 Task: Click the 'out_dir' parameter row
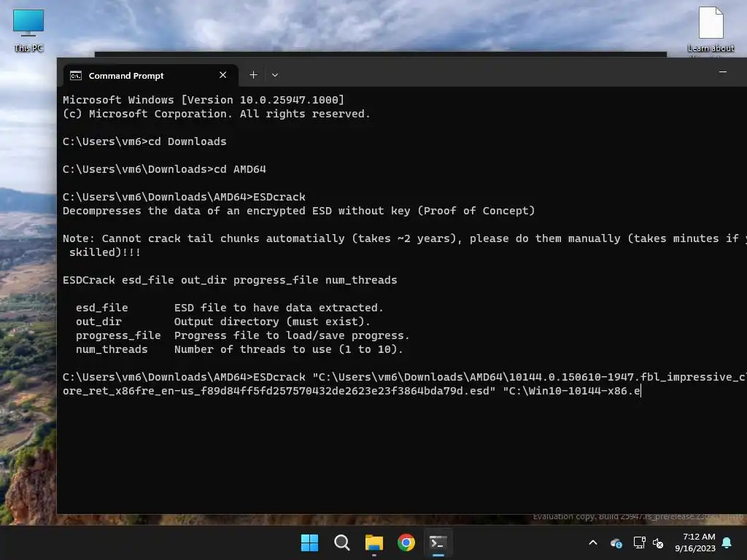pyautogui.click(x=223, y=322)
